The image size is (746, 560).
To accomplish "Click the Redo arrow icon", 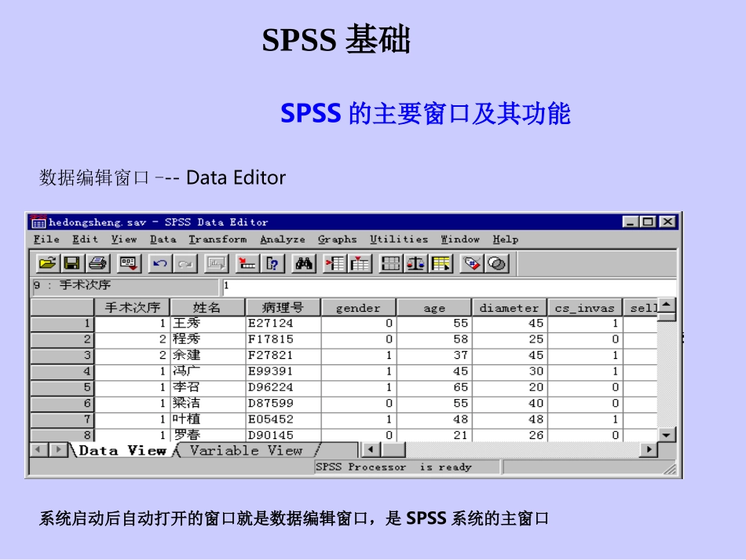I will (185, 263).
